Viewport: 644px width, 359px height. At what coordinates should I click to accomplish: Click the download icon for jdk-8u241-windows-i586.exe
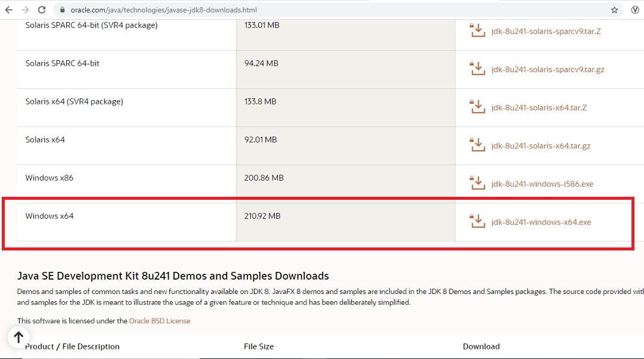click(477, 182)
